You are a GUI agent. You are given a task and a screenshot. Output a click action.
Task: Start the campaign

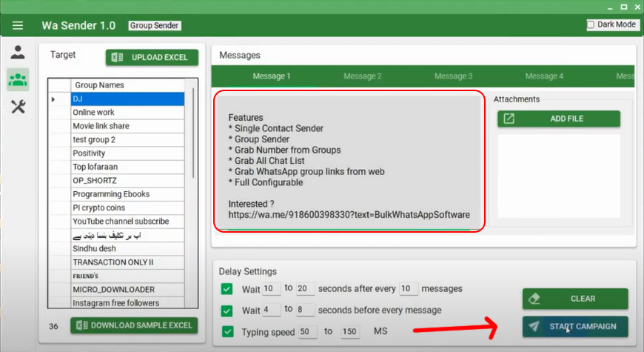tap(574, 326)
